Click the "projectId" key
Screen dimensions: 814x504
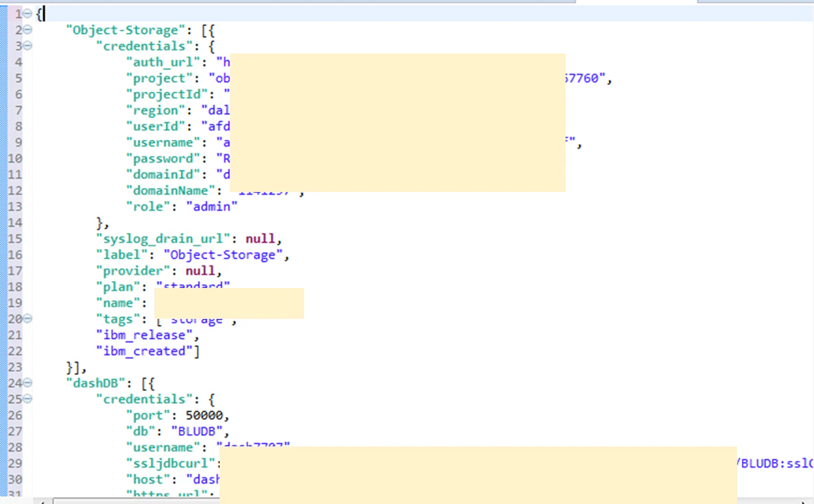[167, 95]
